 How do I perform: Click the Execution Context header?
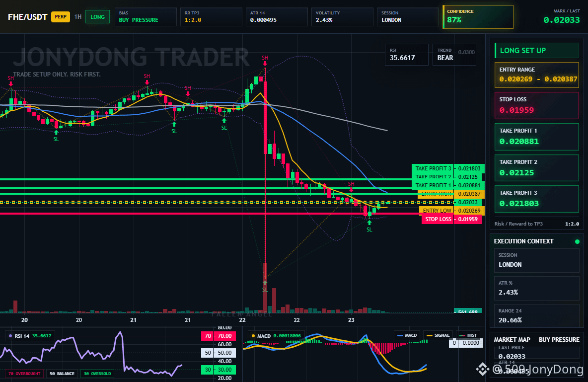pyautogui.click(x=523, y=241)
